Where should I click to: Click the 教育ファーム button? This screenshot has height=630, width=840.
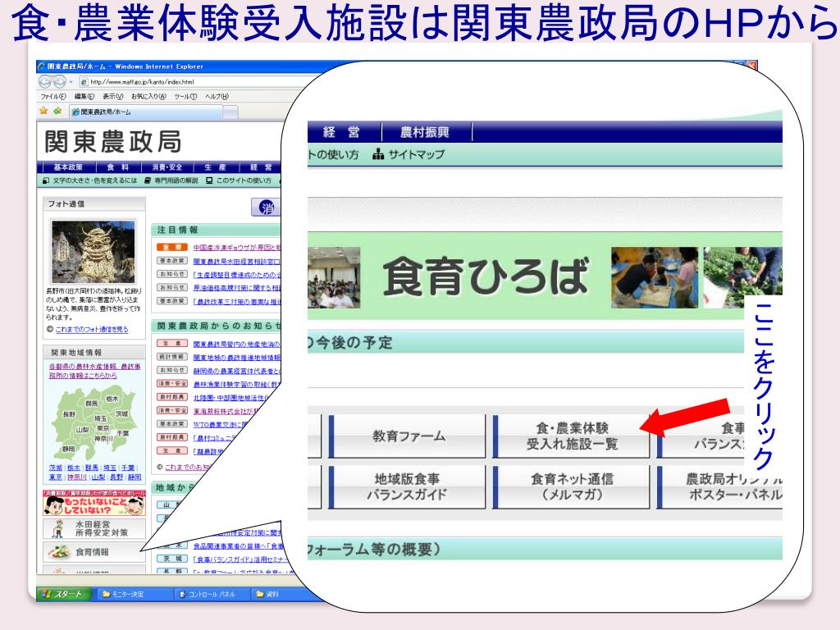click(409, 436)
